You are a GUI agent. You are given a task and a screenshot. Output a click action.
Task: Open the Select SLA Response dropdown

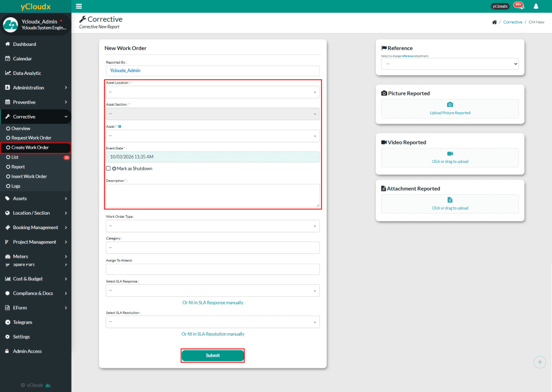coord(212,291)
